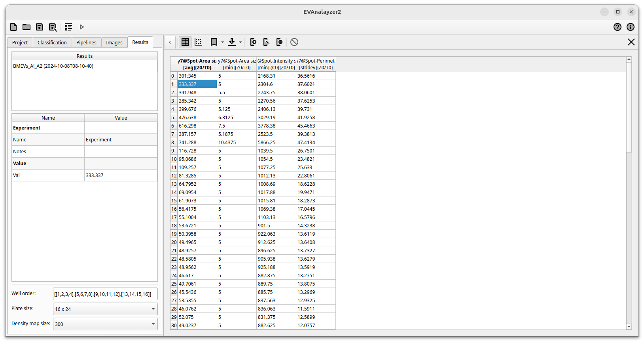Select cell 6.3125
This screenshot has width=644, height=343.
click(x=237, y=118)
